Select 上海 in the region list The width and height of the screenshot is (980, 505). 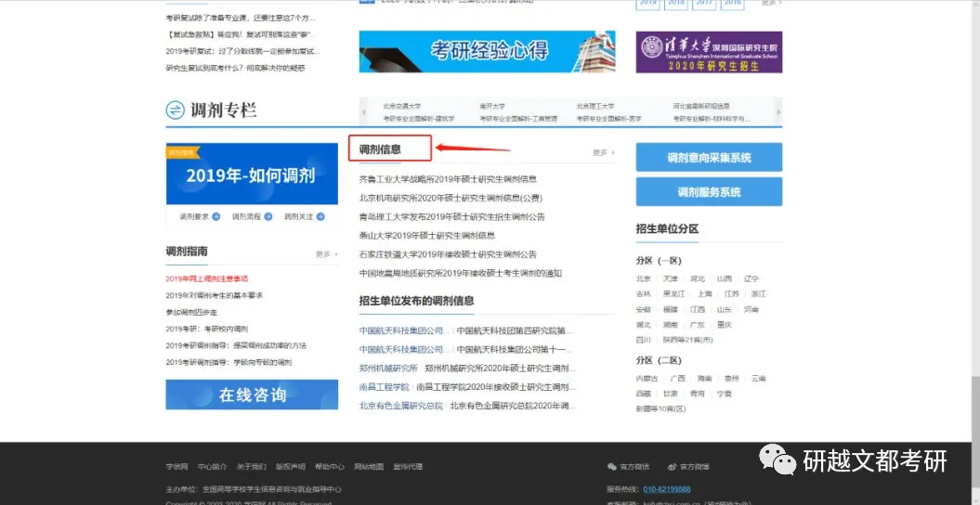[705, 294]
